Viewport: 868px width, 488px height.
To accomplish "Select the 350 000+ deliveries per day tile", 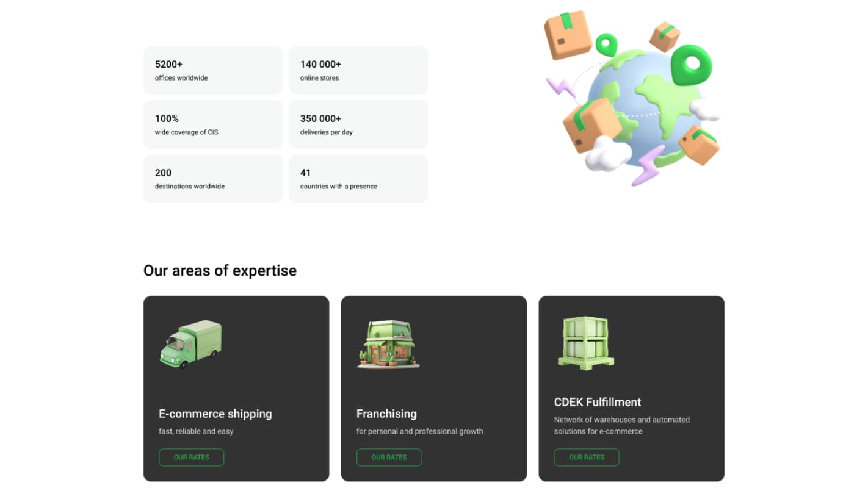I will point(358,124).
